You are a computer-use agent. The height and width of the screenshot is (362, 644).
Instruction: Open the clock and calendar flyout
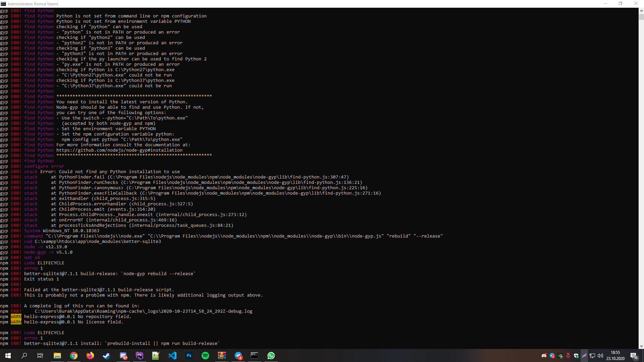click(615, 356)
